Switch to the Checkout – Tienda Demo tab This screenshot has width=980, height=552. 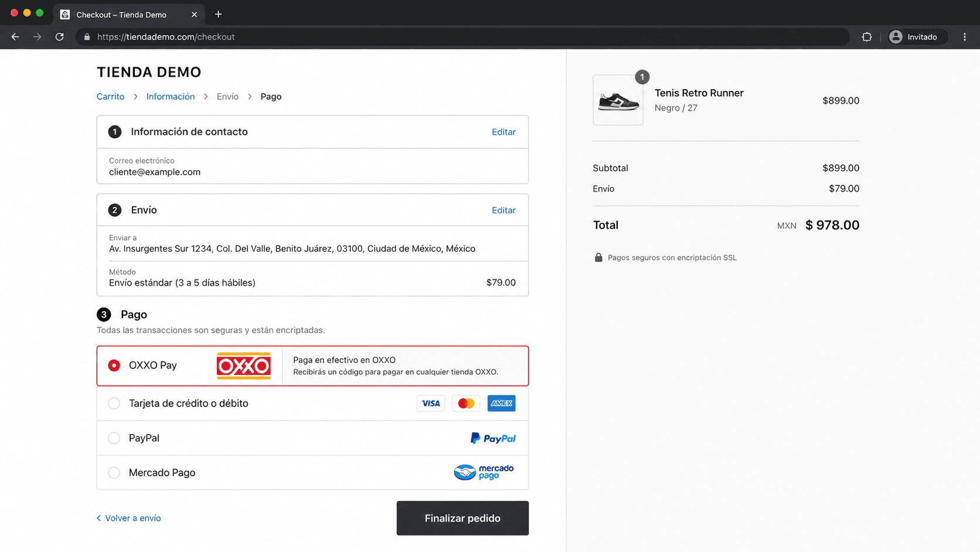(129, 15)
